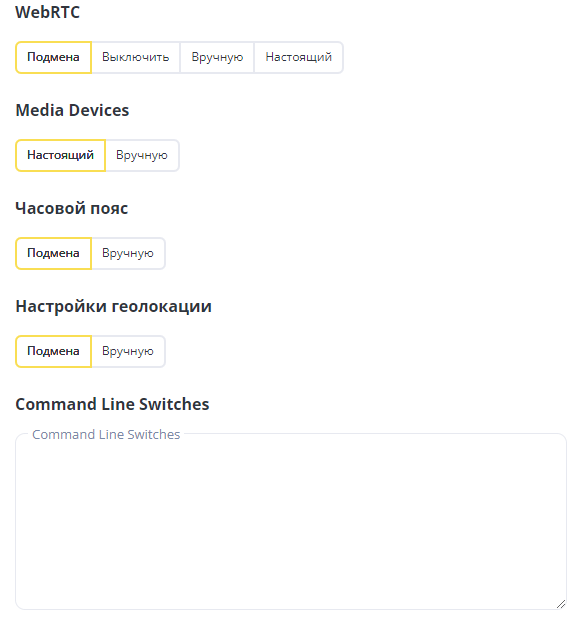Set Media Devices to Вручную
The width and height of the screenshot is (583, 627).
[x=142, y=156]
